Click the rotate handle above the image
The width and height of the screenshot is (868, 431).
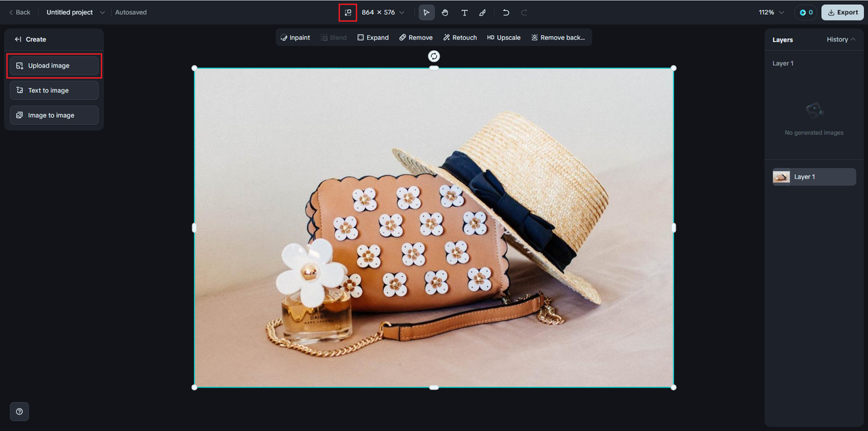[434, 56]
